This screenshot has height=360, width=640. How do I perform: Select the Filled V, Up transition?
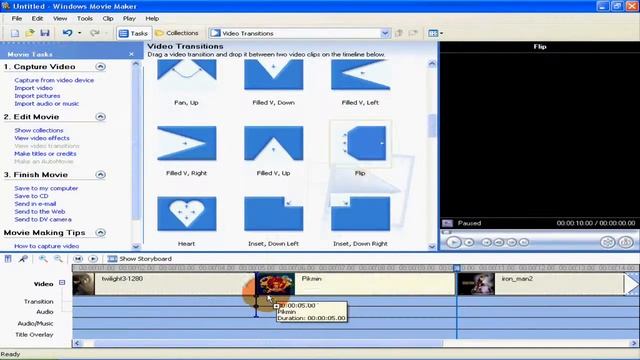(273, 143)
